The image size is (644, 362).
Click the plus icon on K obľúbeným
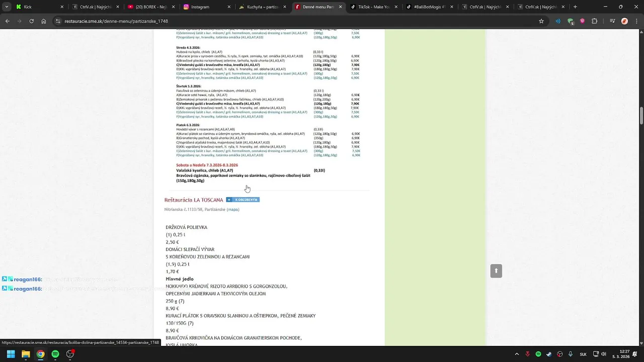[229, 200]
